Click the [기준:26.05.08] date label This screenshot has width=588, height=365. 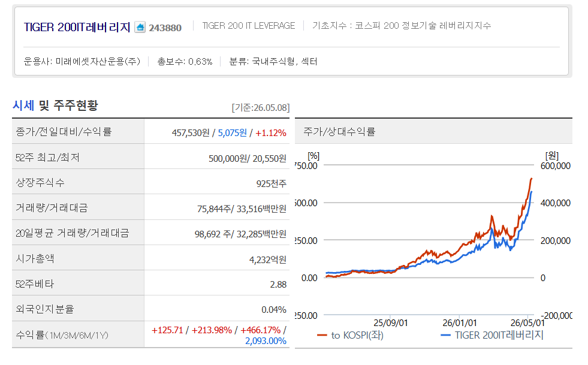(261, 108)
